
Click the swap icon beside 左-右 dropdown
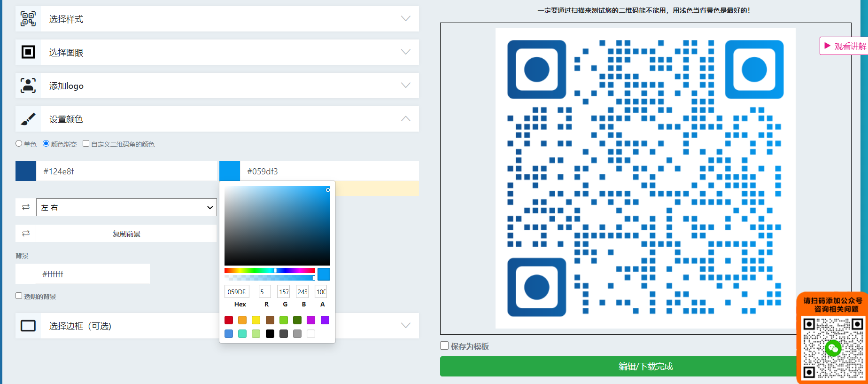click(x=26, y=207)
